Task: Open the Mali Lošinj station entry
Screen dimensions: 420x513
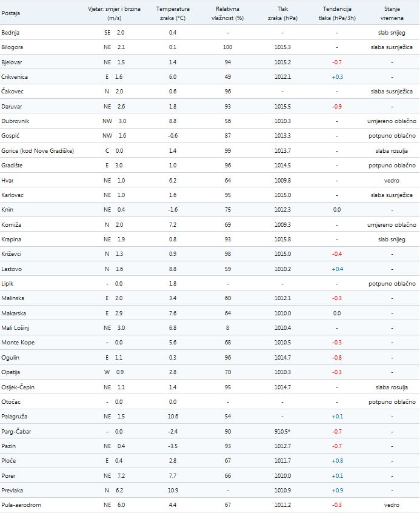Action: click(x=16, y=328)
